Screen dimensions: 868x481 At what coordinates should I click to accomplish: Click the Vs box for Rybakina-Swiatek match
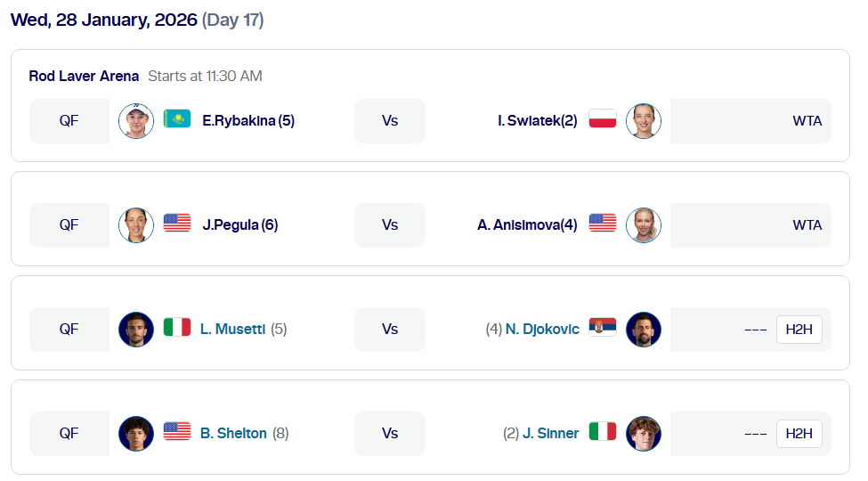[x=390, y=121]
